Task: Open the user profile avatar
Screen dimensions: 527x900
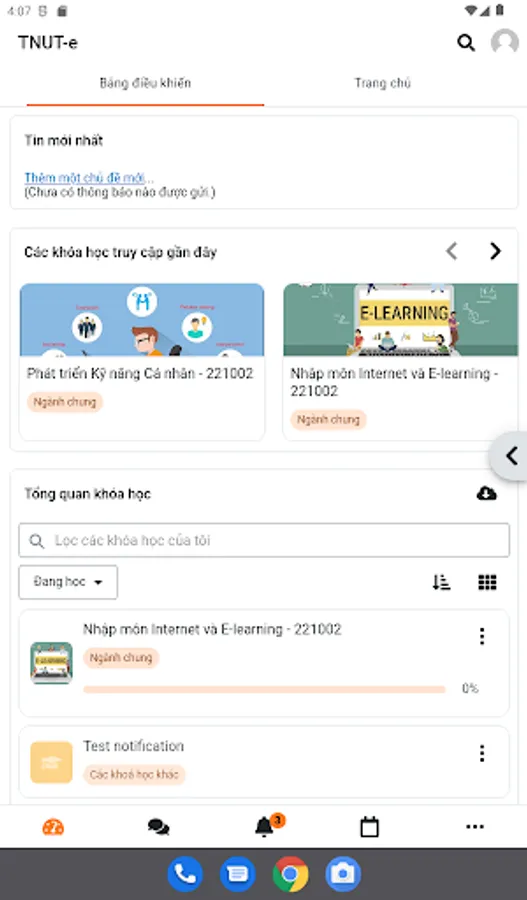Action: tap(505, 42)
